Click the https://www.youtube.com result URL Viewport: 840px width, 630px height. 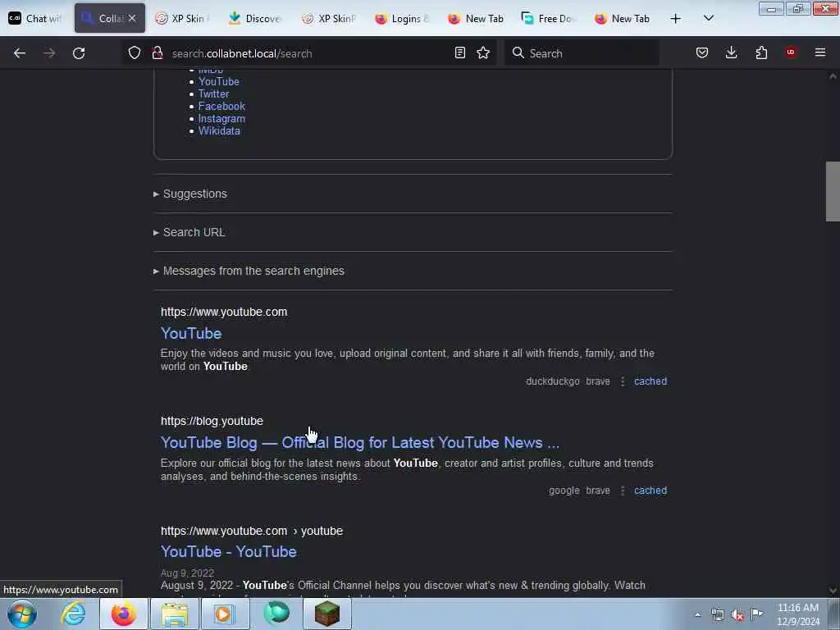coord(224,312)
